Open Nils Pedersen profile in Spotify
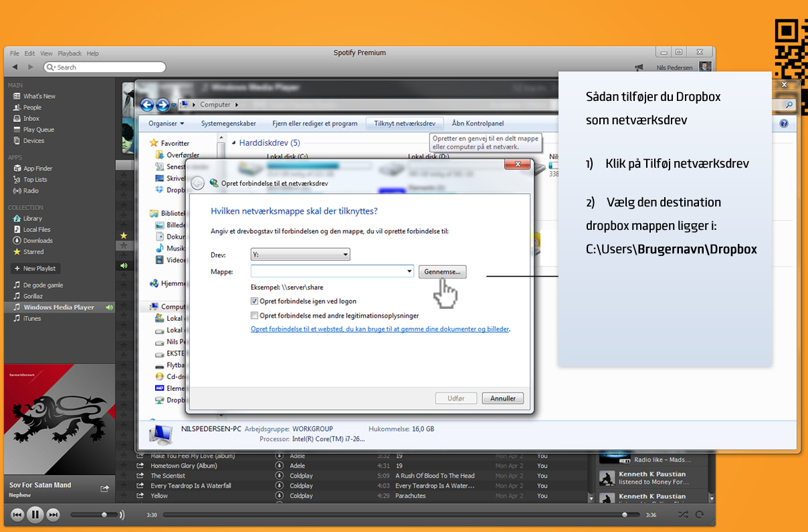The image size is (808, 532). click(674, 68)
